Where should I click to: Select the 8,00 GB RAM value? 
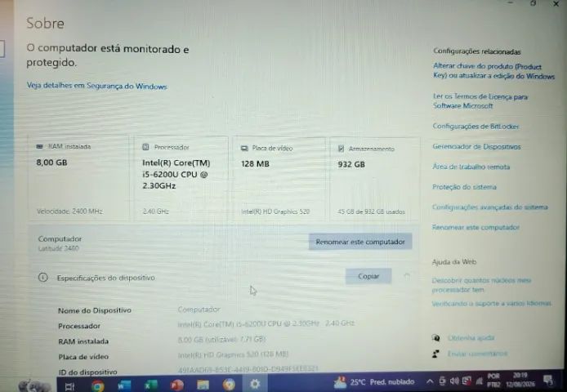coord(51,163)
